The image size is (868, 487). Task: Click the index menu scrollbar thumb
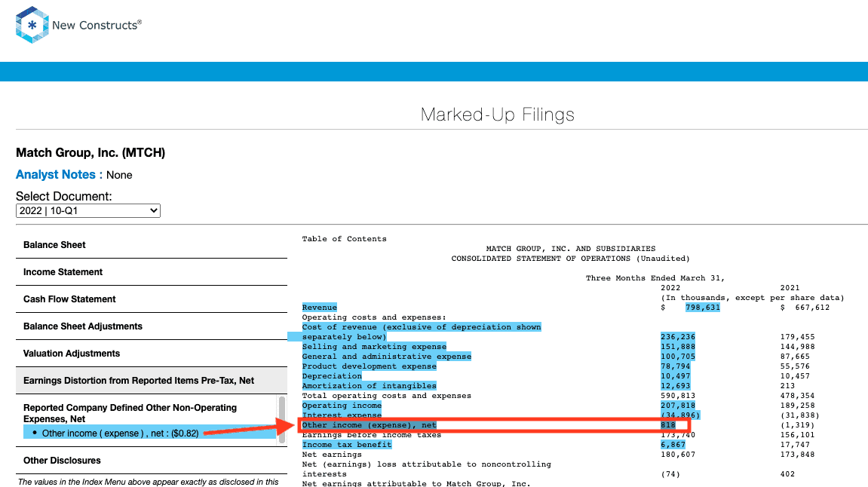282,419
